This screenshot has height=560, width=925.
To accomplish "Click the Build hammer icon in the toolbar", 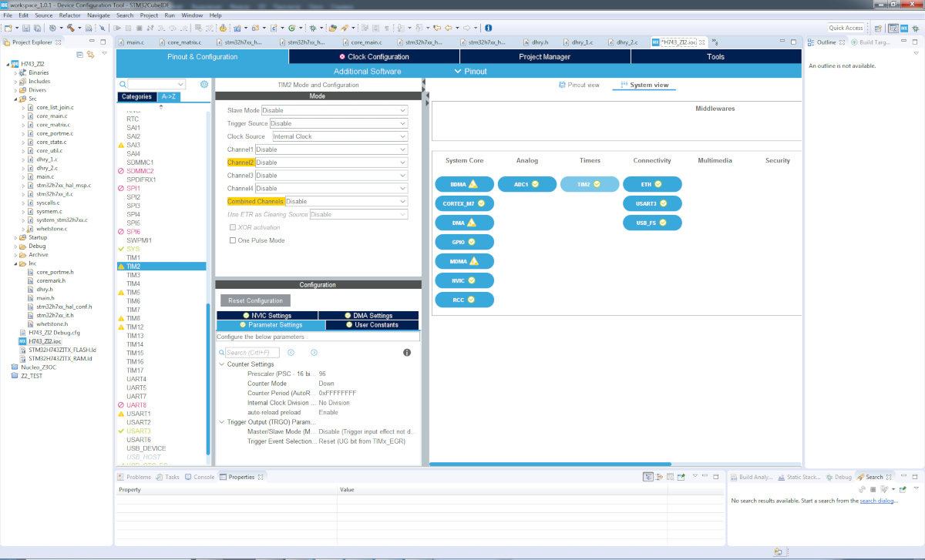I will [70, 28].
